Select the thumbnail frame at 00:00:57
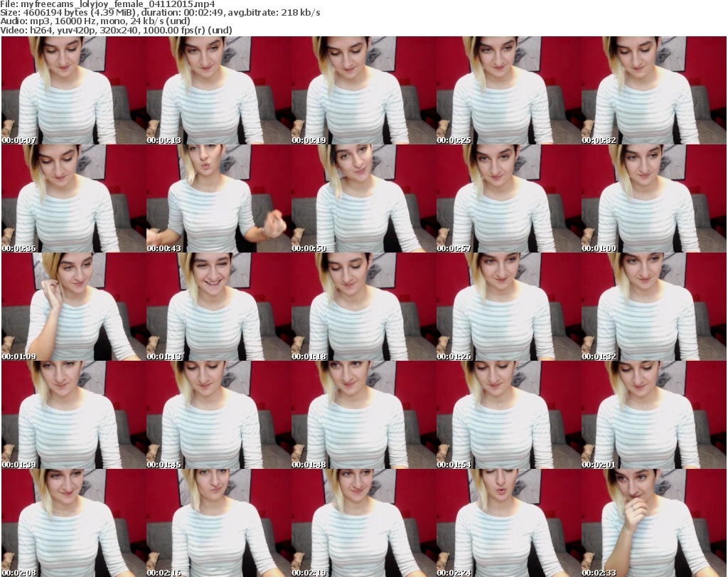728x577 pixels. click(x=508, y=198)
